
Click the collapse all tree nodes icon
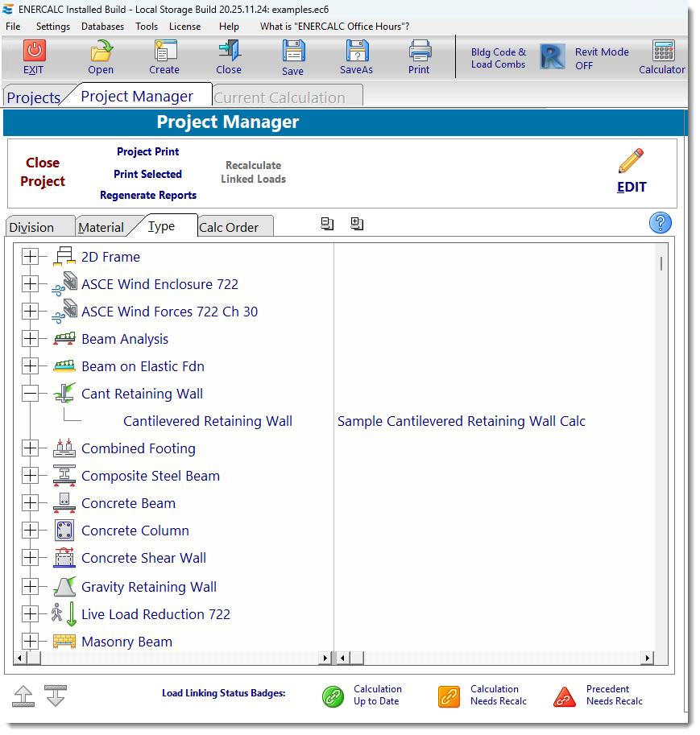(x=328, y=224)
